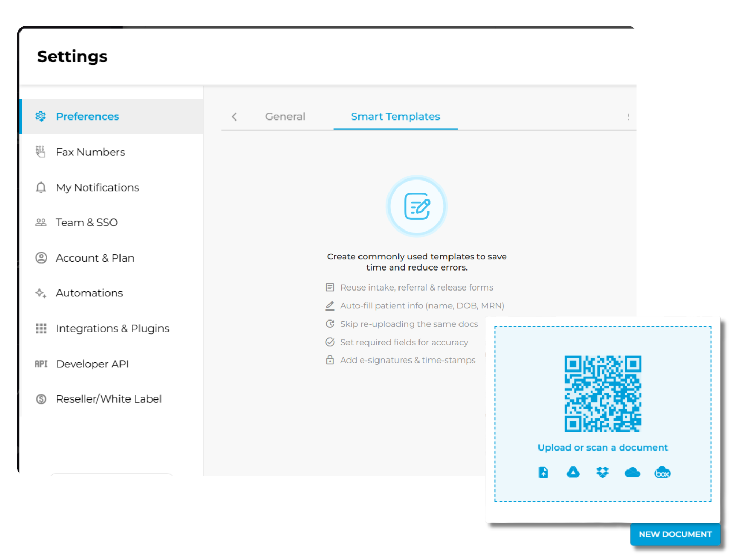Image resolution: width=738 pixels, height=560 pixels.
Task: Upload a file from the computer icon
Action: click(x=543, y=473)
